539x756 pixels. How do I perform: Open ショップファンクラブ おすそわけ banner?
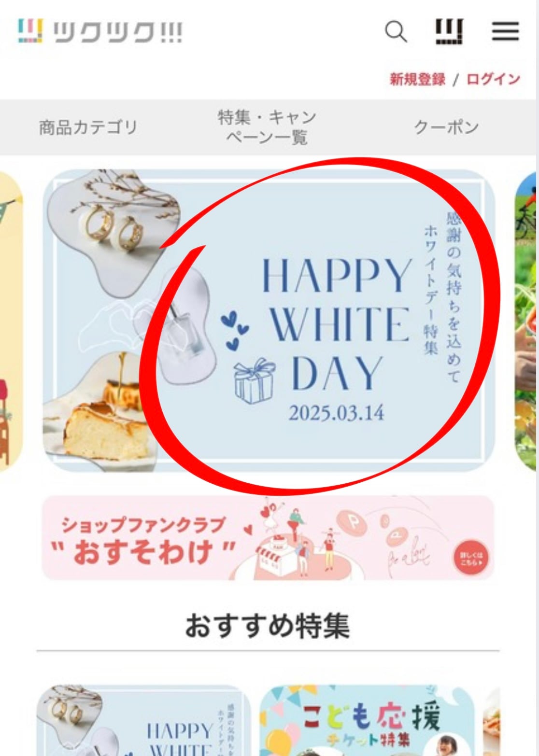tap(269, 538)
